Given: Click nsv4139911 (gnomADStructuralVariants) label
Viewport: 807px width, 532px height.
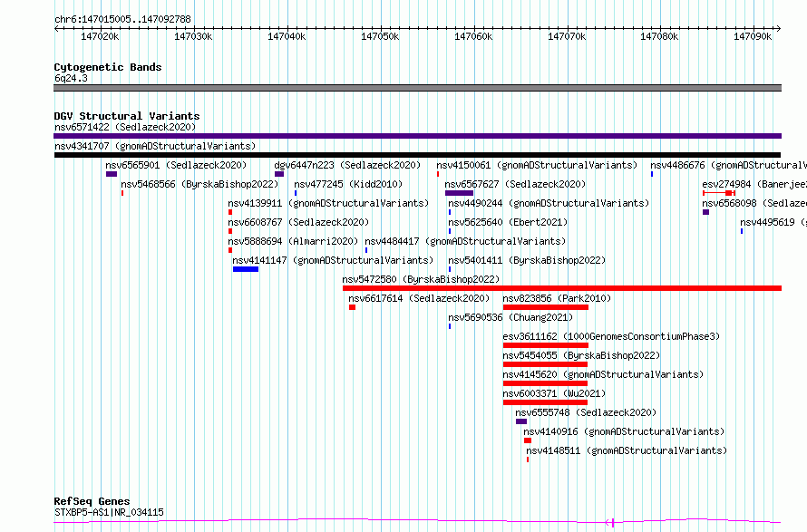Looking at the screenshot, I should coord(328,203).
